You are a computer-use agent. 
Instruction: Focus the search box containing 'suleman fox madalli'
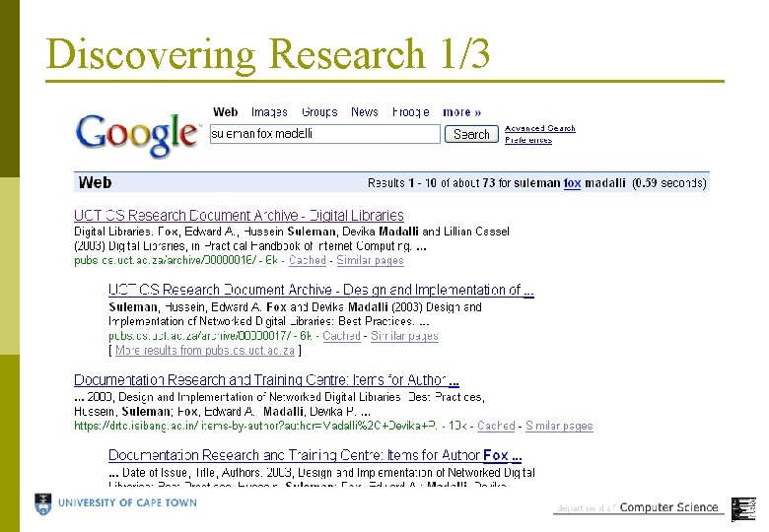[x=324, y=134]
